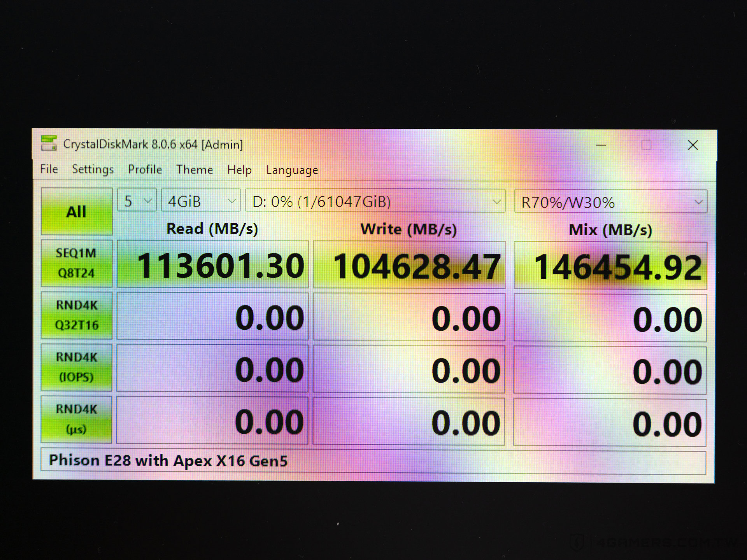747x560 pixels.
Task: Expand the test count dropdown showing 5
Action: (137, 201)
